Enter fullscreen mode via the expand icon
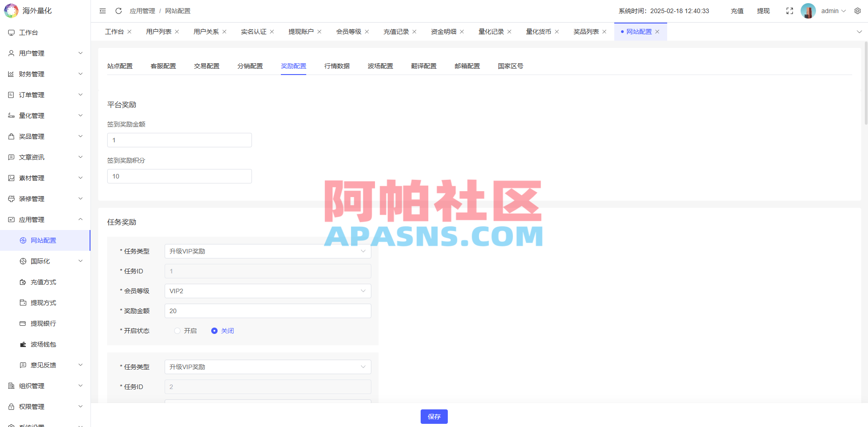Screen dimensions: 868x427 click(x=789, y=10)
